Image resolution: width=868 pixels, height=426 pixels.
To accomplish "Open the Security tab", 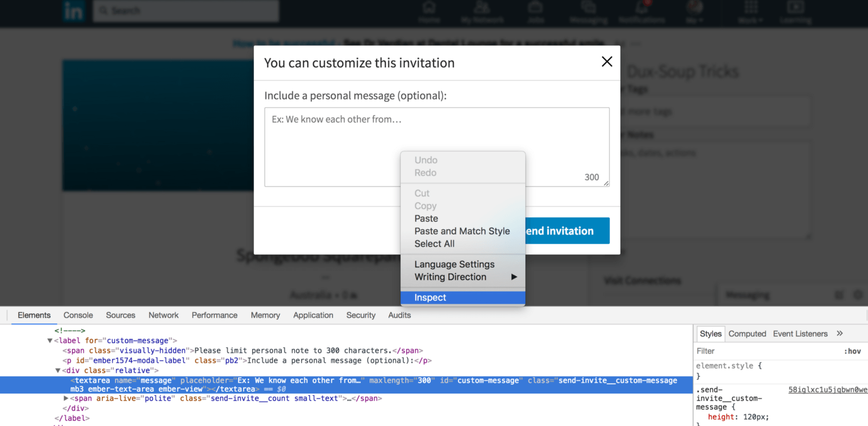I will [361, 315].
